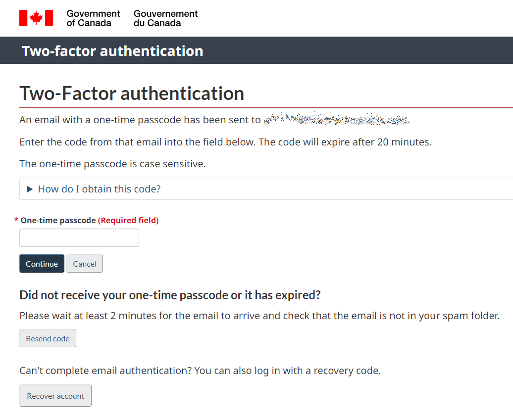513x420 pixels.
Task: Click the 'Gouvernement du Canada' French wordmark
Action: pos(165,18)
